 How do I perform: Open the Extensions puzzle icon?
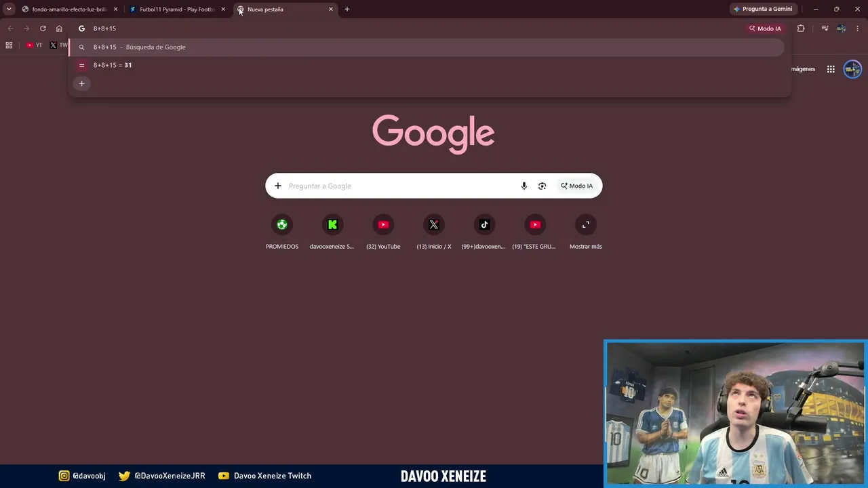click(801, 28)
